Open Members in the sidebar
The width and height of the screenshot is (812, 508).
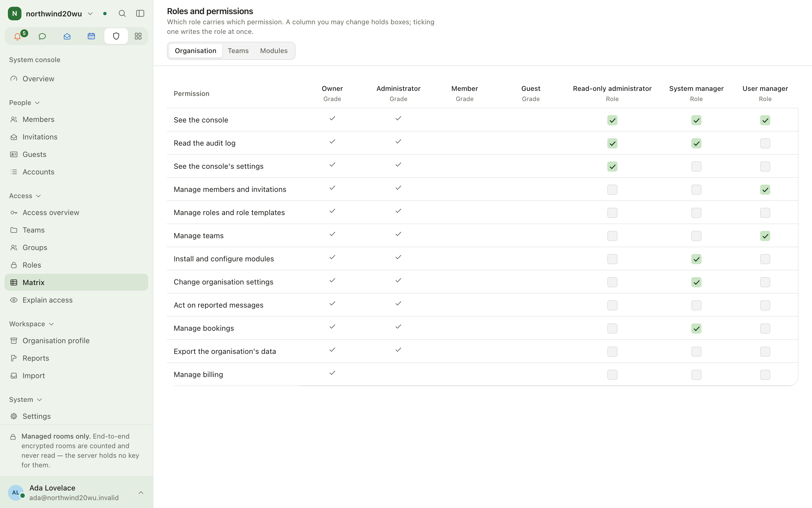(x=76, y=119)
